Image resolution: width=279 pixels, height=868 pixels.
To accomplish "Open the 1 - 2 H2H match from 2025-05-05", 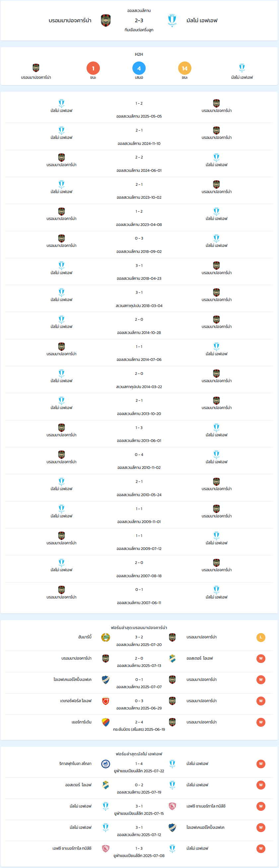I will pos(139,110).
